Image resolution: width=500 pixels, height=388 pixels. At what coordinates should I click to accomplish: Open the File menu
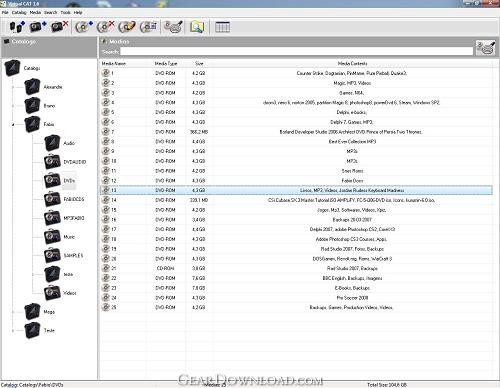(5, 12)
